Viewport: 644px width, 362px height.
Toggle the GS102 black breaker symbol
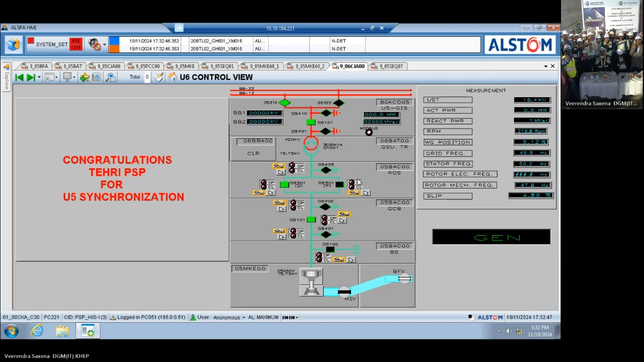tap(330, 250)
